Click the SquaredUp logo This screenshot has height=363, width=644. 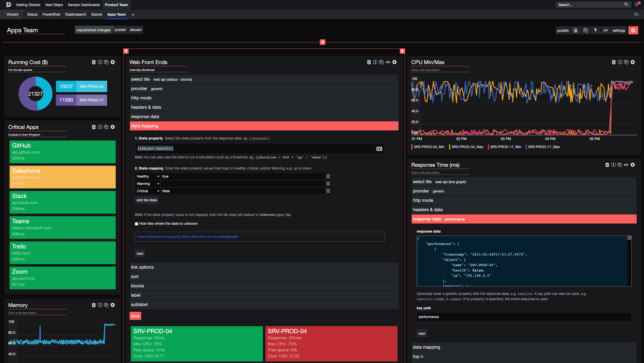point(9,5)
